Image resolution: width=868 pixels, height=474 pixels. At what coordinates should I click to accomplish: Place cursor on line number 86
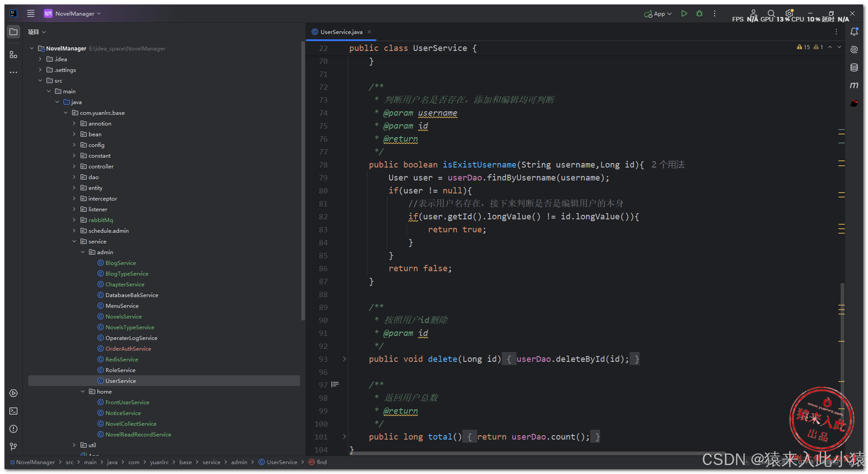click(323, 268)
